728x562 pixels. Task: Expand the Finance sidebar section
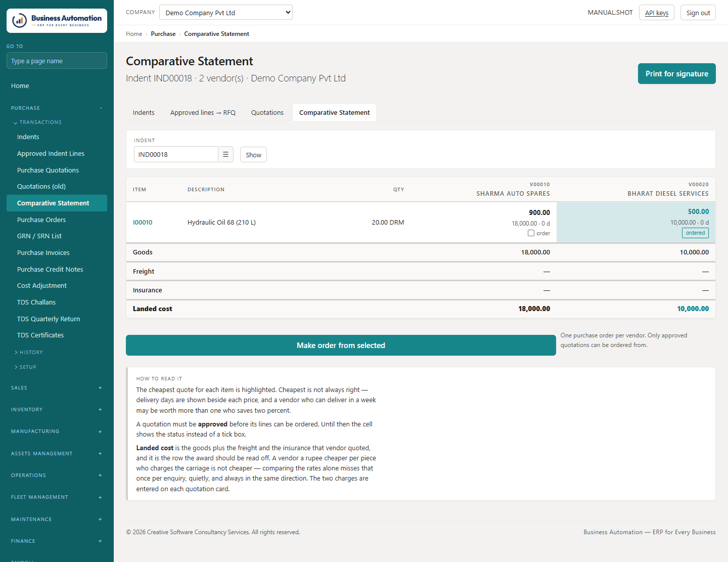[57, 541]
